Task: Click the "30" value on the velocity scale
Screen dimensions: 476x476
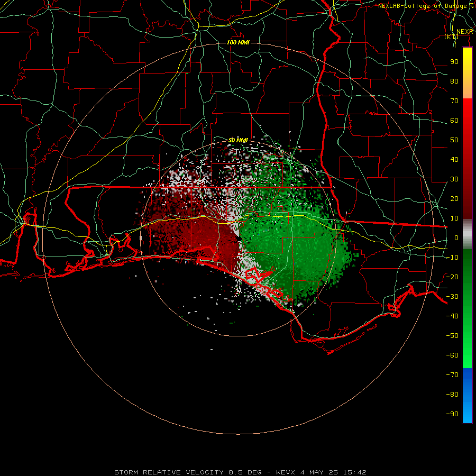Action: (x=454, y=179)
